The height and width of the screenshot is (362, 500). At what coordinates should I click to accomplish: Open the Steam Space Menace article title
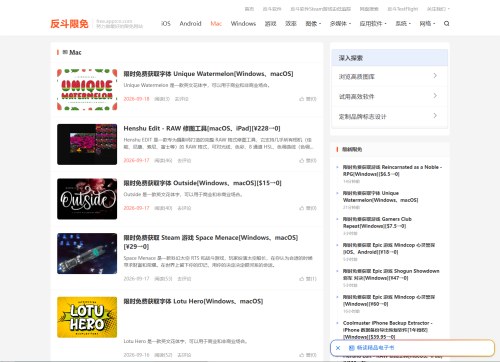211,242
